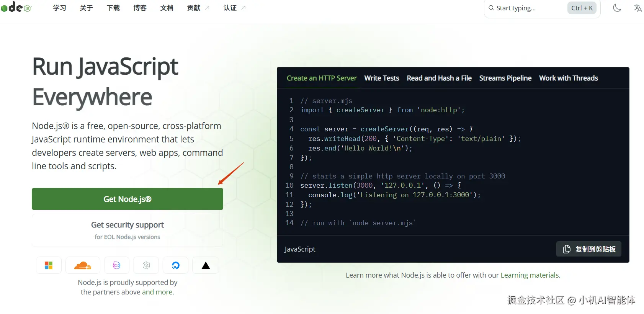Click code line 'res.writeHead(200'
The width and height of the screenshot is (644, 314).
(x=415, y=139)
